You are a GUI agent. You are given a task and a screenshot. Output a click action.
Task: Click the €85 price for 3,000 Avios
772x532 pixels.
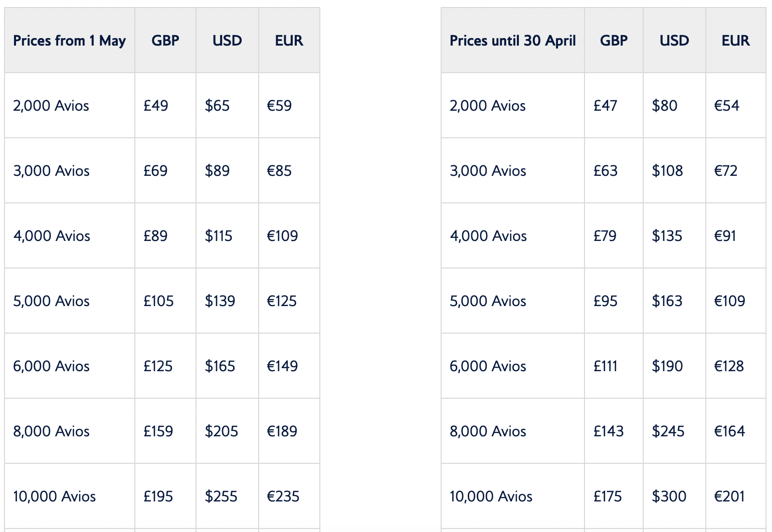click(x=279, y=171)
